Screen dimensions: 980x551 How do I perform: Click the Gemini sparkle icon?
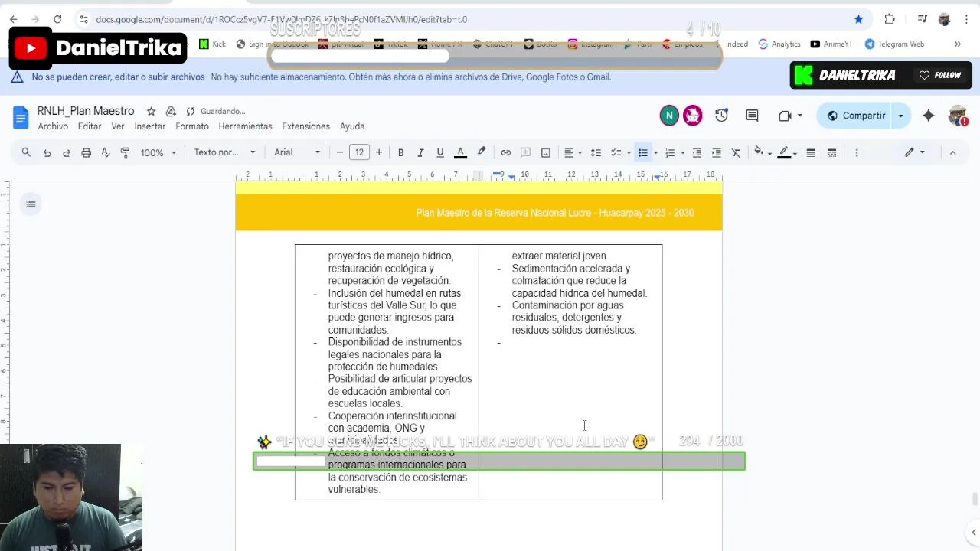point(928,116)
